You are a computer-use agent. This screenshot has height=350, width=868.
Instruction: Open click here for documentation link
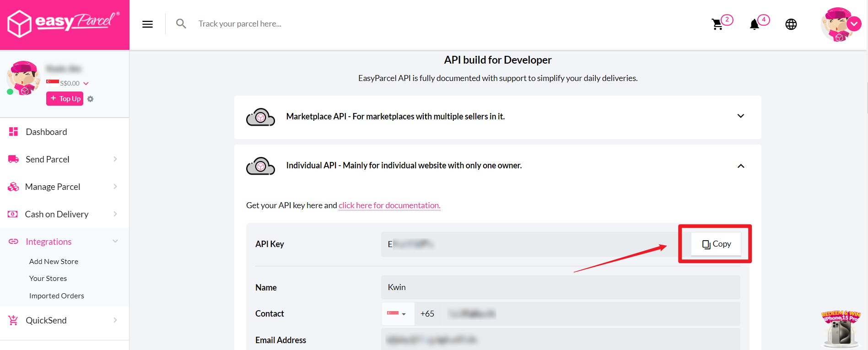389,205
